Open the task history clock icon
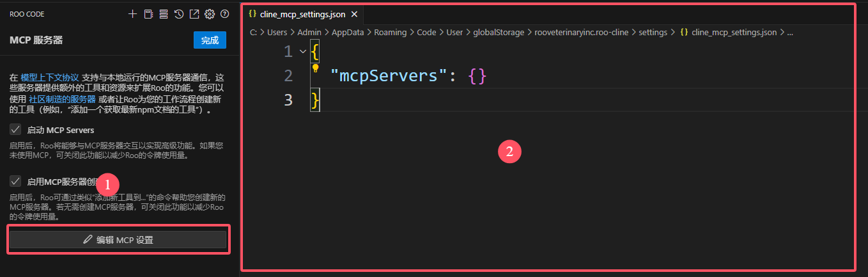Screen dimensions: 868x277 179,13
